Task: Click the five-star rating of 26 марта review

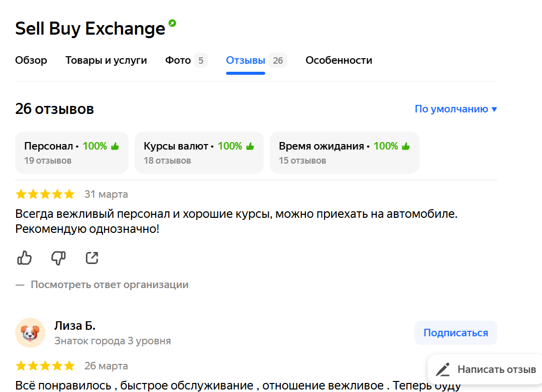Action: point(45,365)
